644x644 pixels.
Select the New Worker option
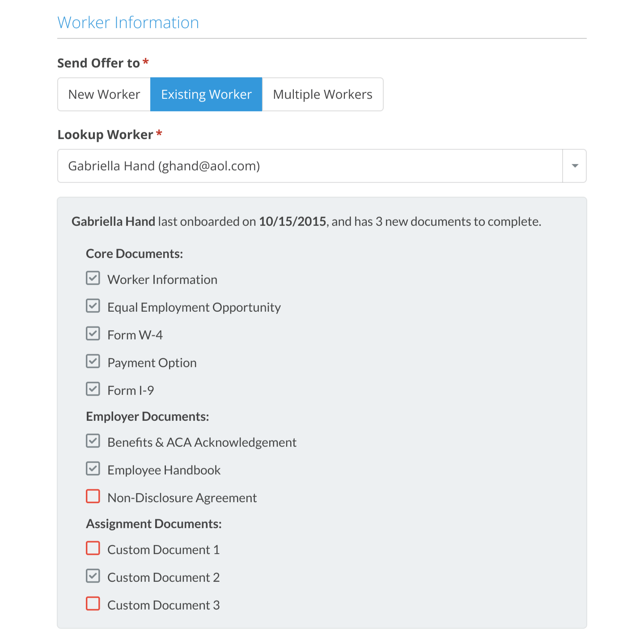104,94
